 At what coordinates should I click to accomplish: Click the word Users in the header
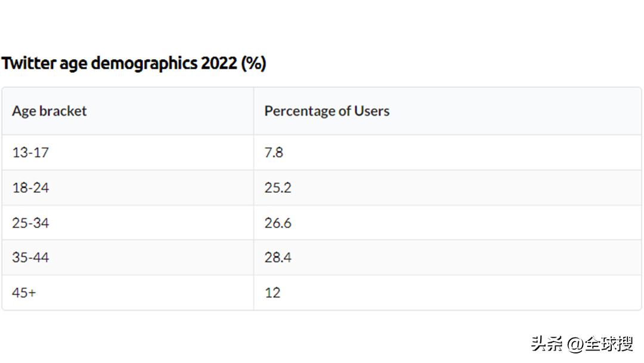coord(371,111)
